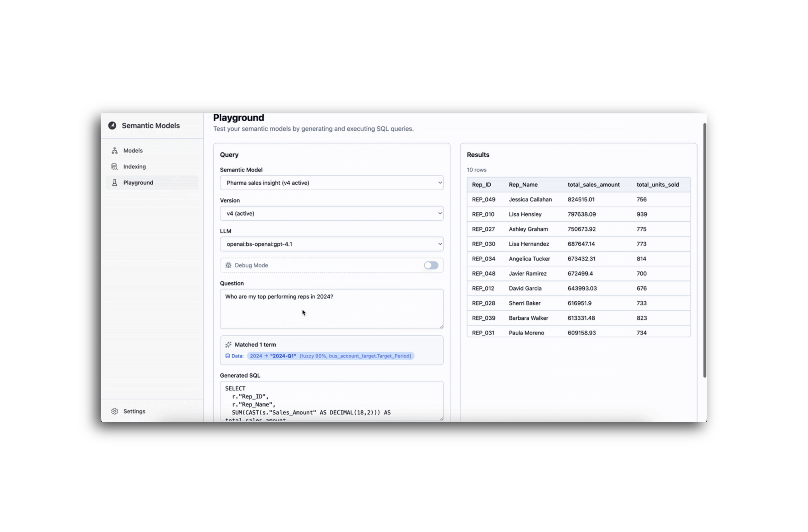Open the LLM model selection dropdown
The width and height of the screenshot is (808, 532).
point(331,244)
